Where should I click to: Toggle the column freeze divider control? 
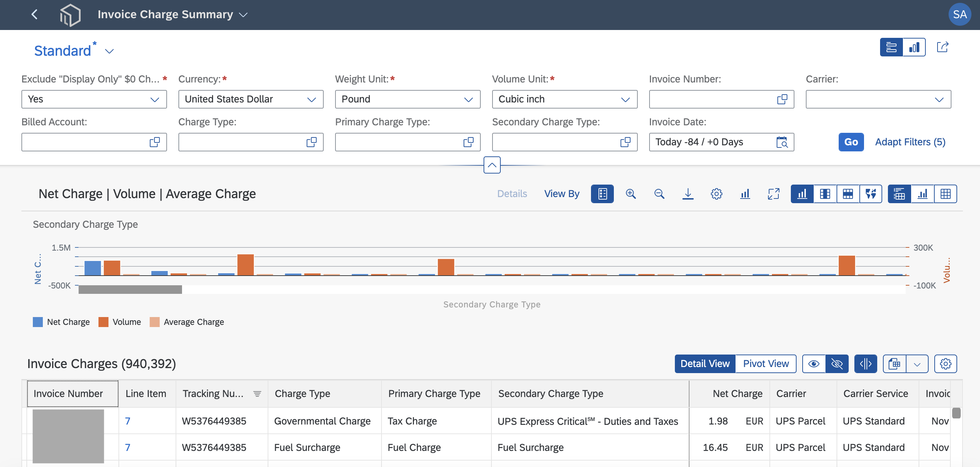[x=866, y=363]
